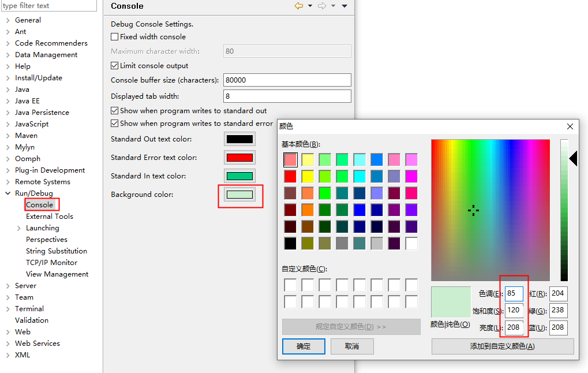Select Validation preference page

tap(32, 320)
